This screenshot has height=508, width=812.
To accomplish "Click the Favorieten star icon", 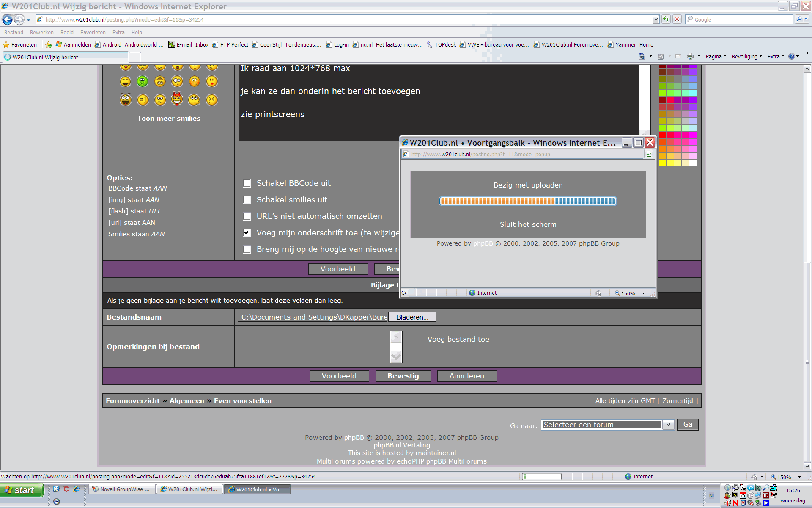I will coord(6,44).
